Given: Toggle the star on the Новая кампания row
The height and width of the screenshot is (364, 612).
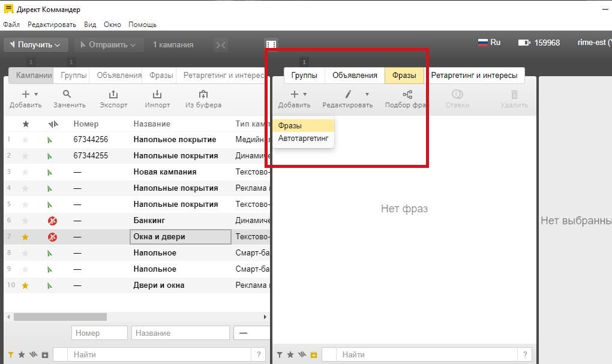Looking at the screenshot, I should pos(25,172).
